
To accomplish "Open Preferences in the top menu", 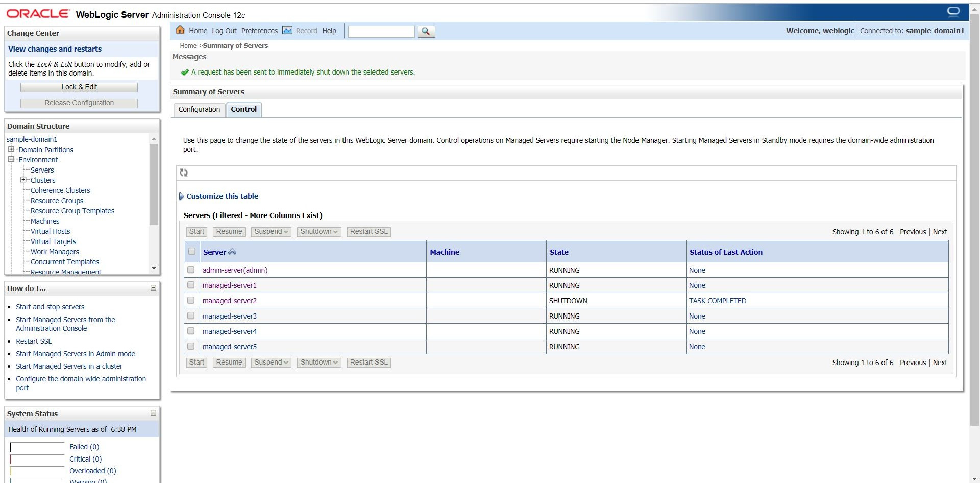I will point(259,31).
